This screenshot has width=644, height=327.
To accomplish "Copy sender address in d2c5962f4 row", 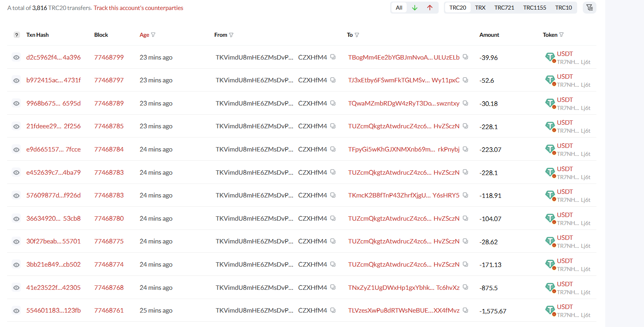I will 333,57.
